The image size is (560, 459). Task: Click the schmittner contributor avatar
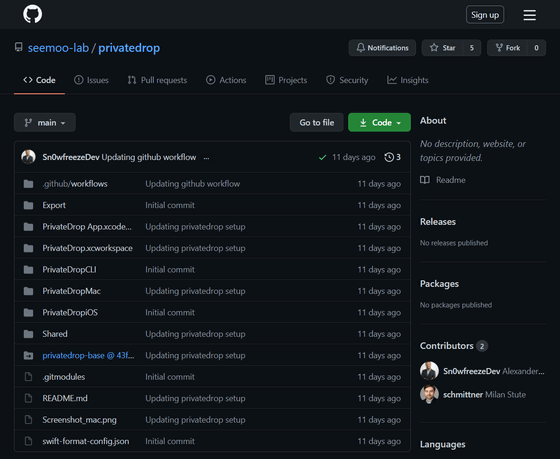pos(429,394)
